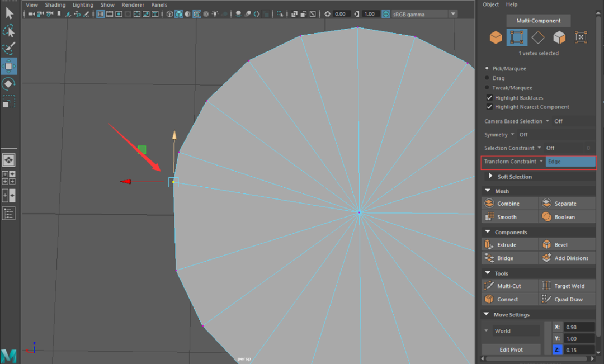Viewport: 604px width, 364px height.
Task: Switch to UV Selection mode icon
Action: click(581, 37)
